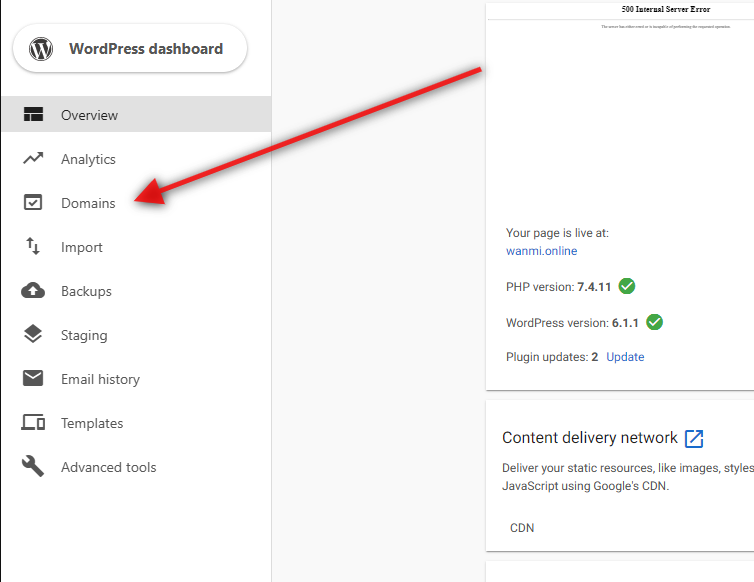The image size is (754, 582).
Task: Click the green check beside the PHP version
Action: tap(627, 286)
